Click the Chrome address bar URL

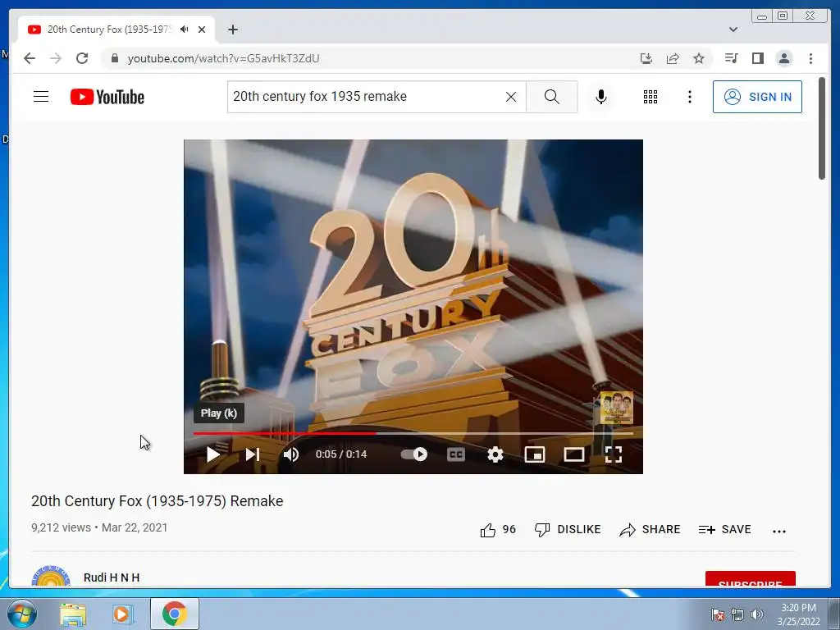pyautogui.click(x=223, y=58)
